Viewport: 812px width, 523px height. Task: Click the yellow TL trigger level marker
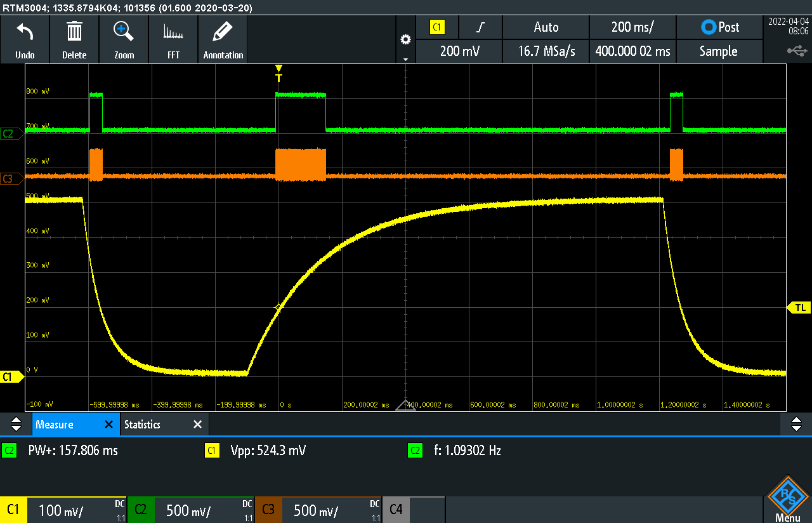pos(799,307)
